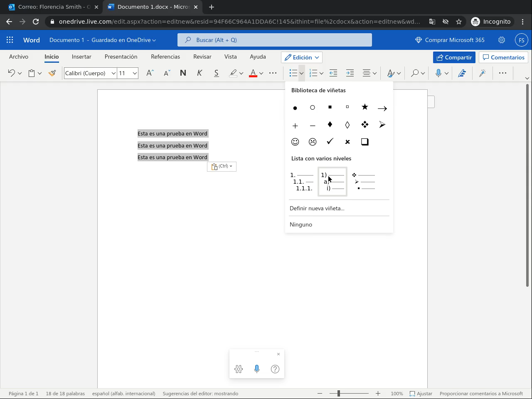532x399 pixels.
Task: Click the Buscar search box
Action: tap(274, 40)
